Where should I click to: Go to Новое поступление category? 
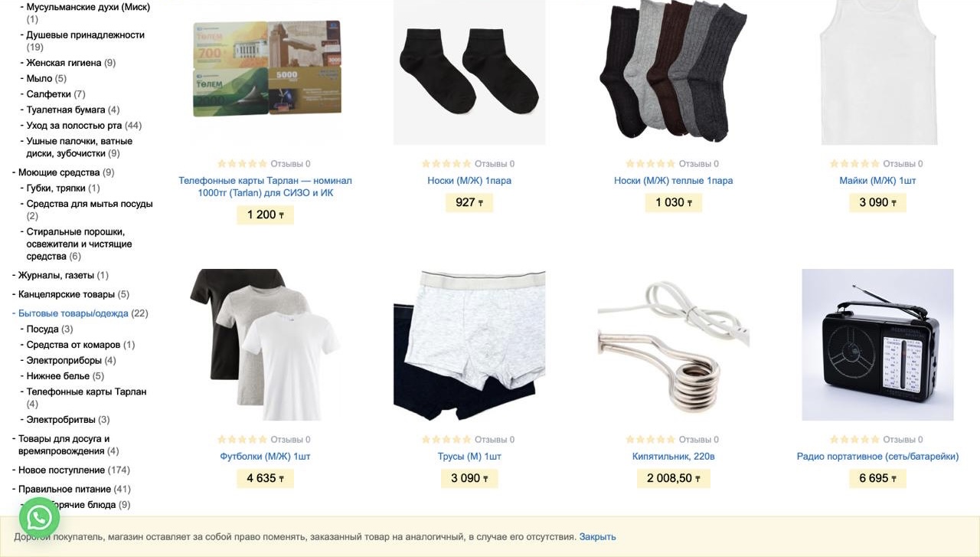click(x=61, y=470)
